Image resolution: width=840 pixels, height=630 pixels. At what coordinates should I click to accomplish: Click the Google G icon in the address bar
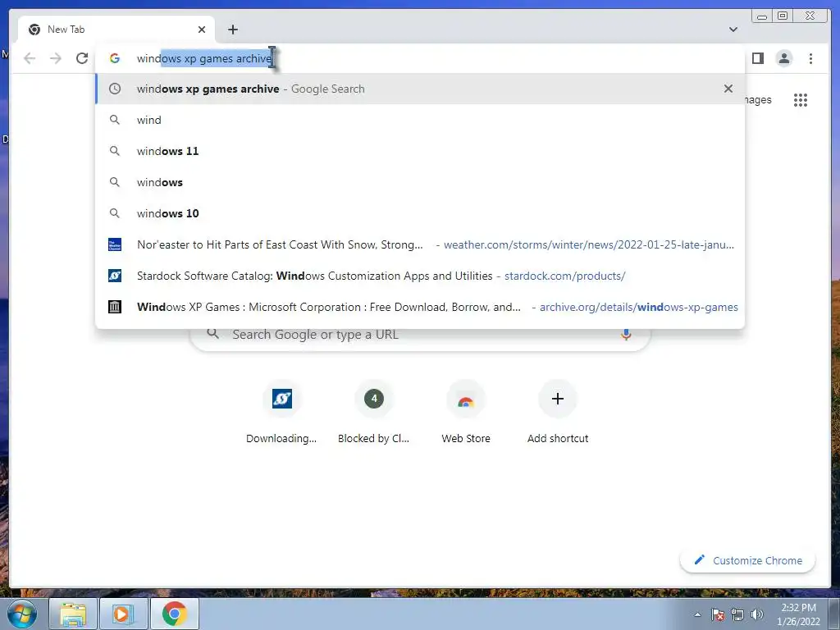(x=115, y=58)
